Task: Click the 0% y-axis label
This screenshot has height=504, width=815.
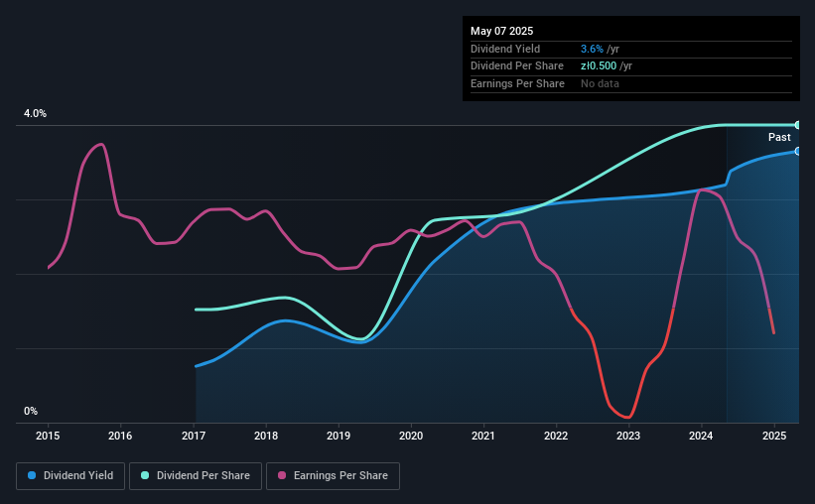Action: 31,411
